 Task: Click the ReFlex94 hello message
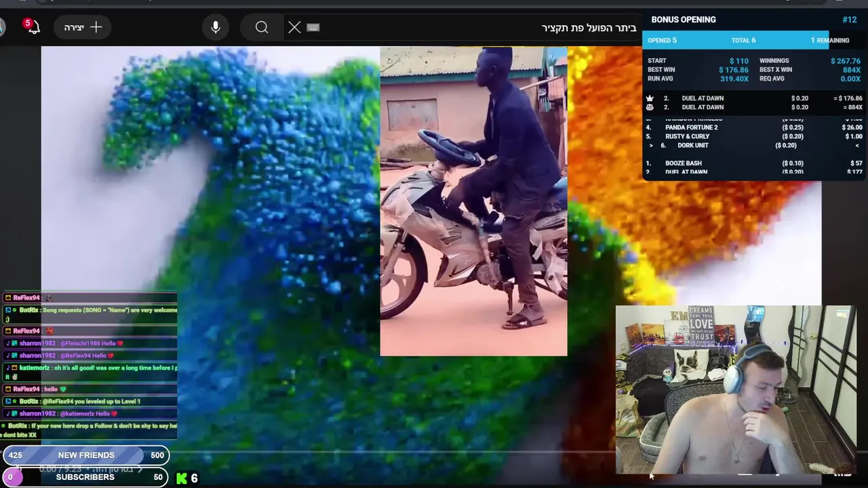point(90,389)
